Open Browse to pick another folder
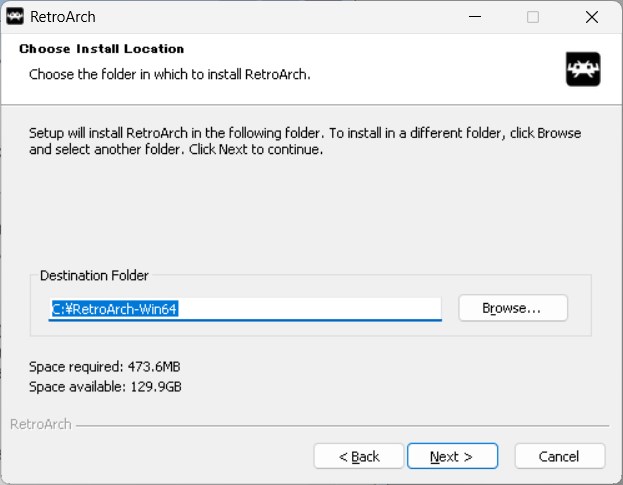Screen dimensions: 623x485 click(x=513, y=308)
